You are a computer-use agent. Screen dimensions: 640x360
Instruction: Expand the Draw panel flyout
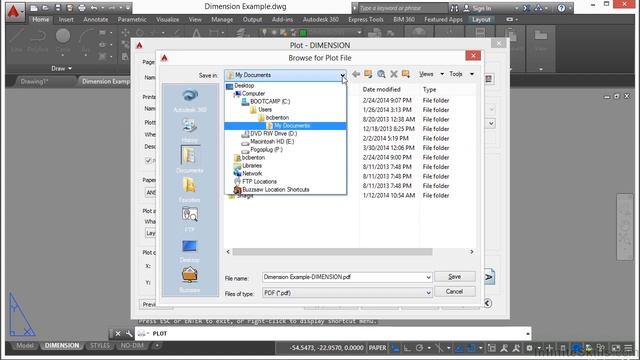(x=62, y=68)
